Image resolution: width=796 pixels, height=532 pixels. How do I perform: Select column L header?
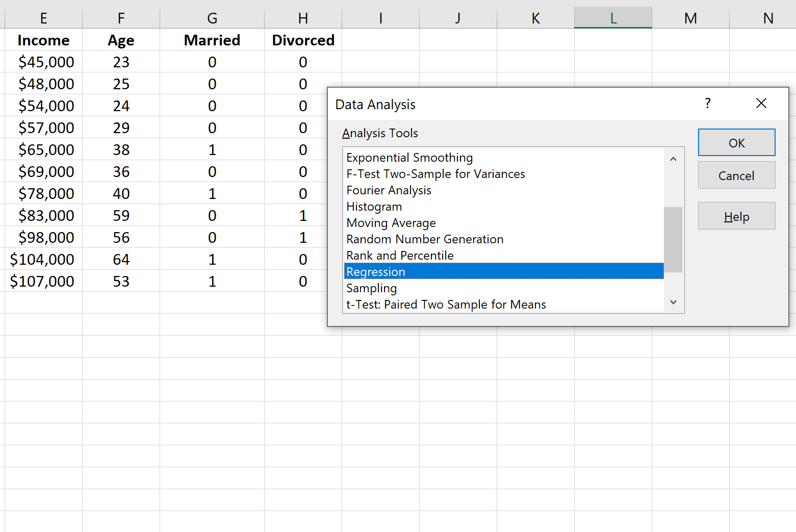coord(613,18)
